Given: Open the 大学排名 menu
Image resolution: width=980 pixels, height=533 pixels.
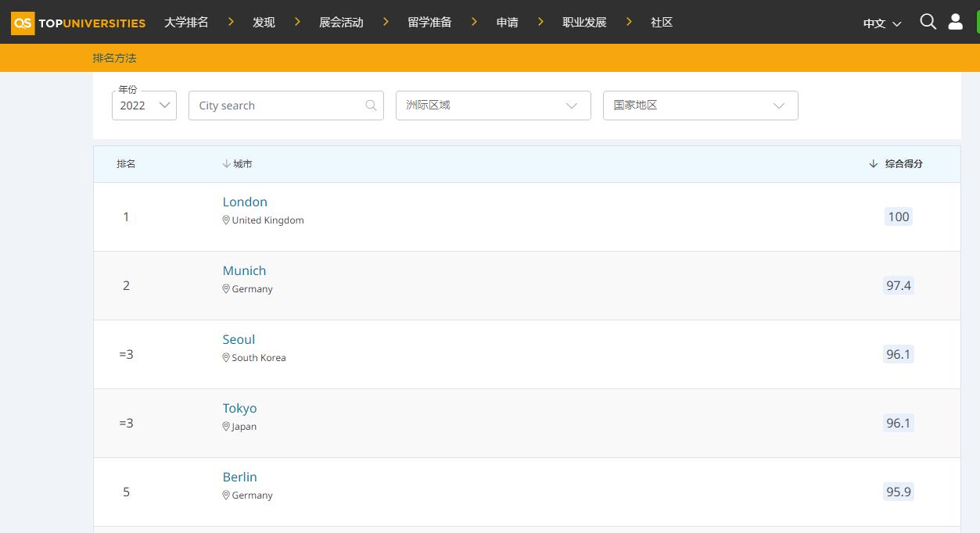Looking at the screenshot, I should click(186, 23).
